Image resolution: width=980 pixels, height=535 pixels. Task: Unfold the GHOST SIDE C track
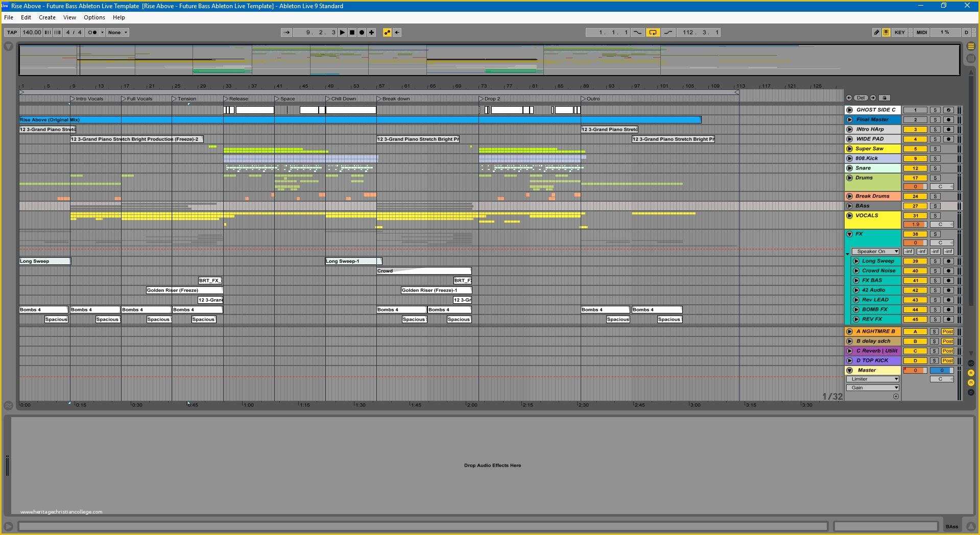click(849, 110)
